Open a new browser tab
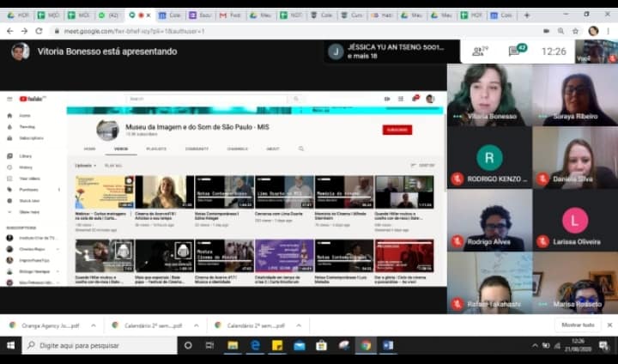The width and height of the screenshot is (618, 364). click(526, 15)
